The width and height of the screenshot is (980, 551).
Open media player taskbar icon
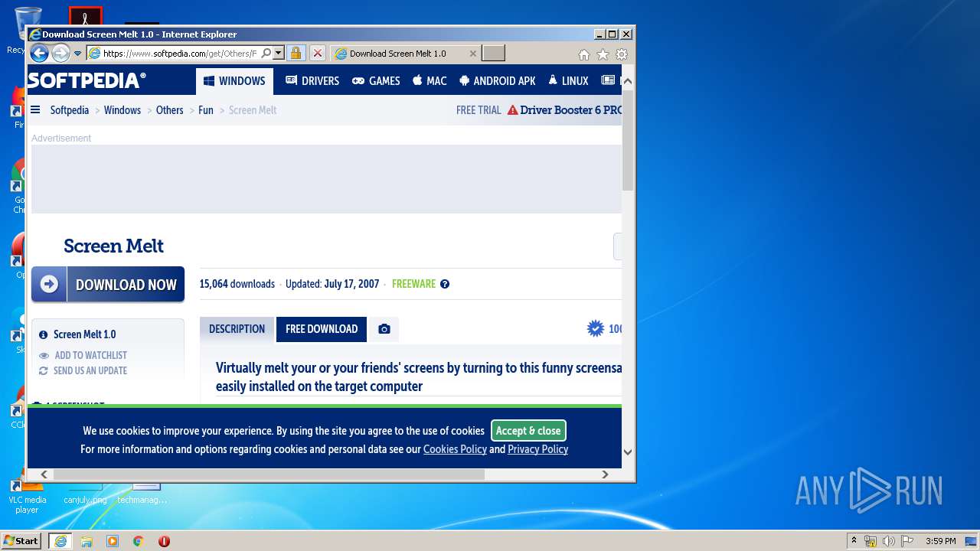click(113, 541)
